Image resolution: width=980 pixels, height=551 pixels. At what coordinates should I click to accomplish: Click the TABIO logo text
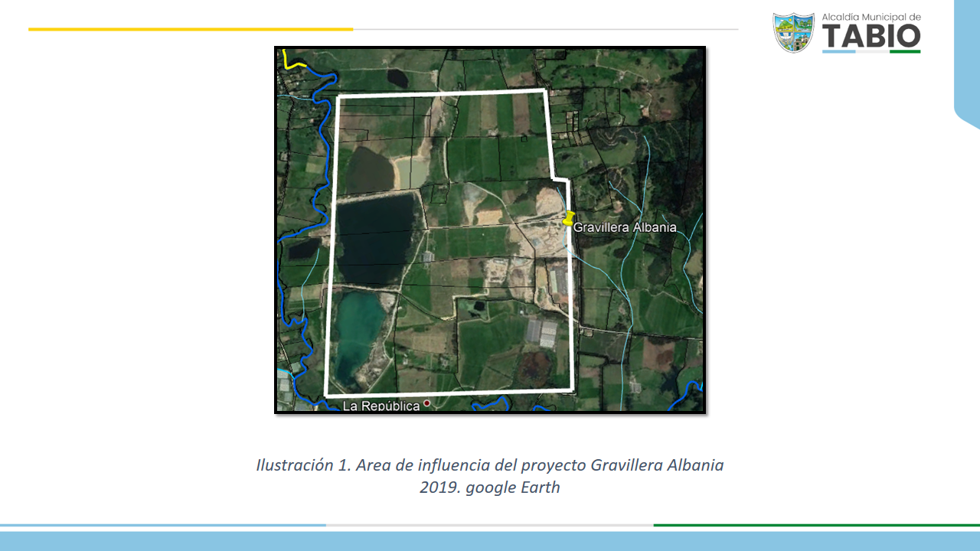click(871, 36)
